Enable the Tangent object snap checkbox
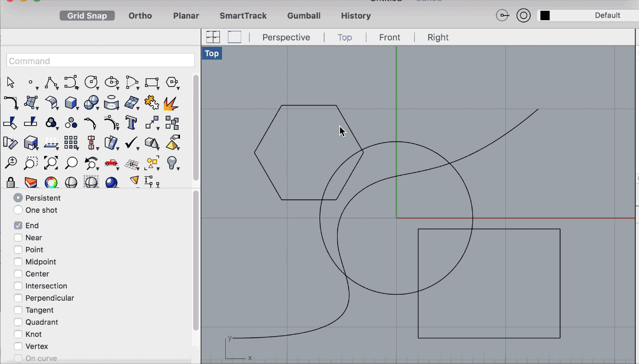This screenshot has width=639, height=364. [x=18, y=310]
